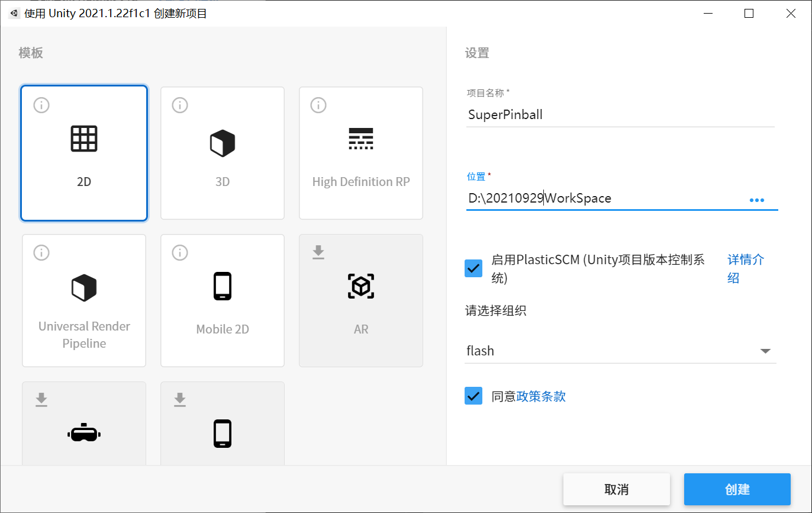Browse location with the three-dots icon
Screen dimensions: 812x513
click(757, 200)
